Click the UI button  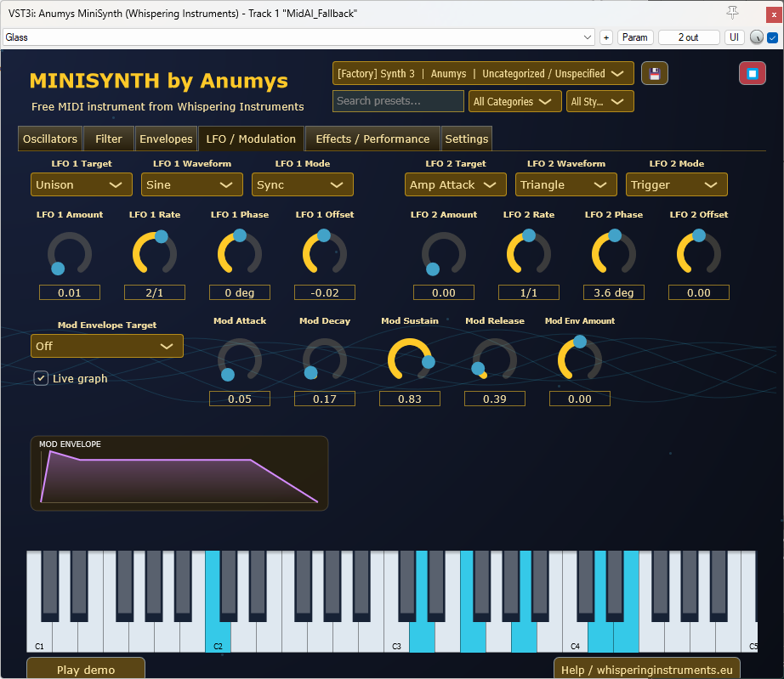coord(734,37)
